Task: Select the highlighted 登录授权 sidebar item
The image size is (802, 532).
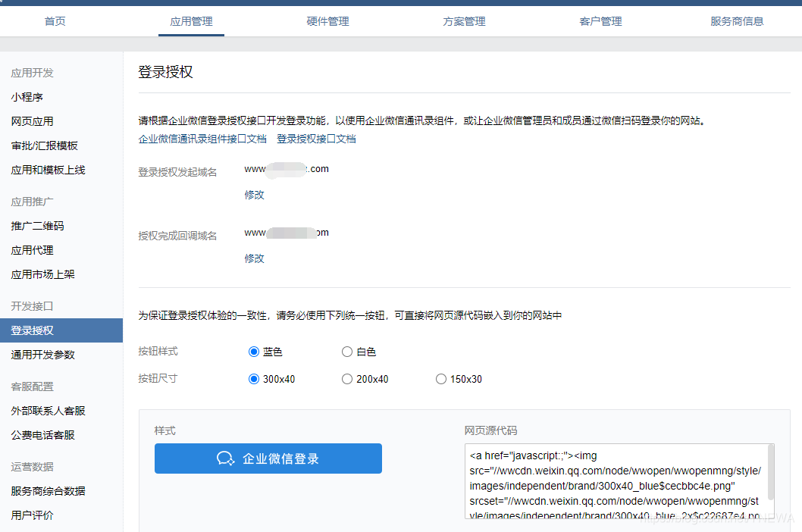Action: (61, 330)
